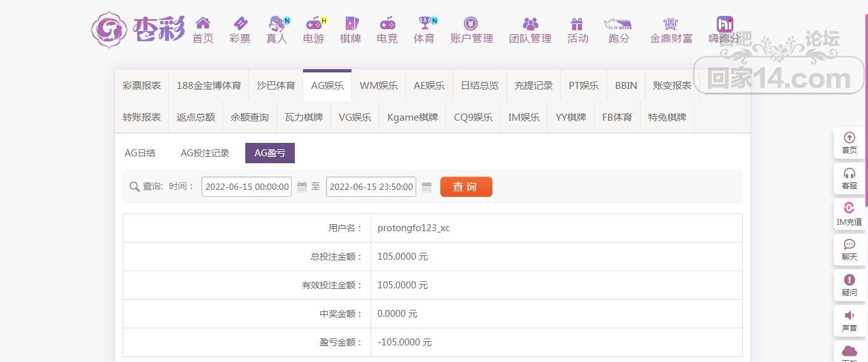Select the AG娱乐 tab
868x362 pixels.
click(x=327, y=85)
